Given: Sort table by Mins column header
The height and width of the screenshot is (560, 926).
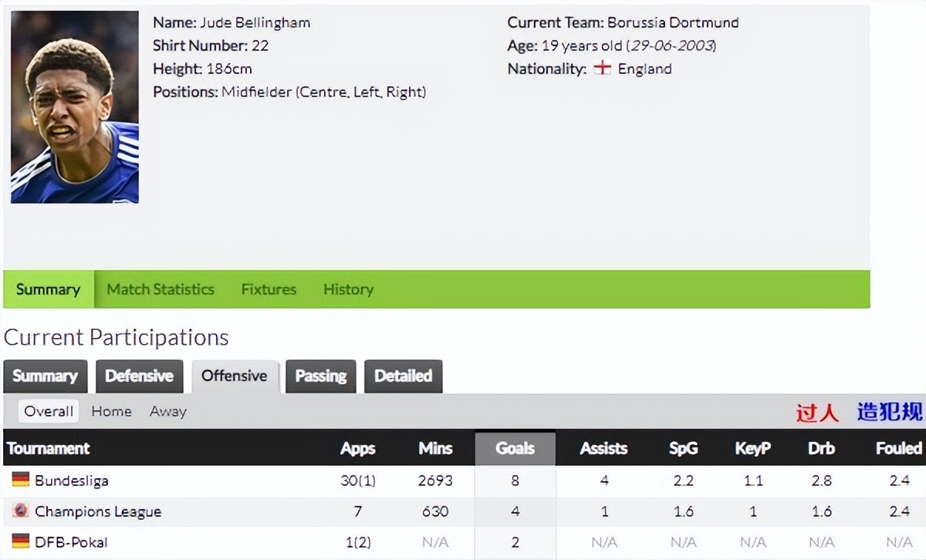Looking at the screenshot, I should [435, 448].
